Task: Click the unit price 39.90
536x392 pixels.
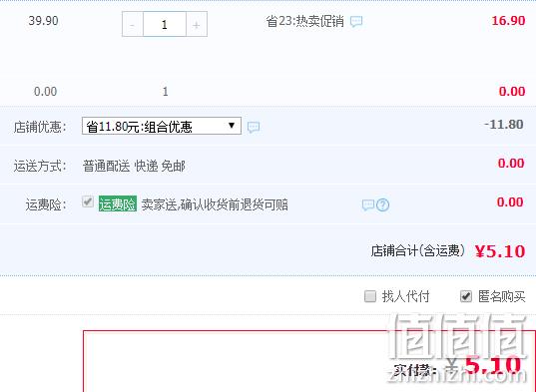Action: point(43,21)
